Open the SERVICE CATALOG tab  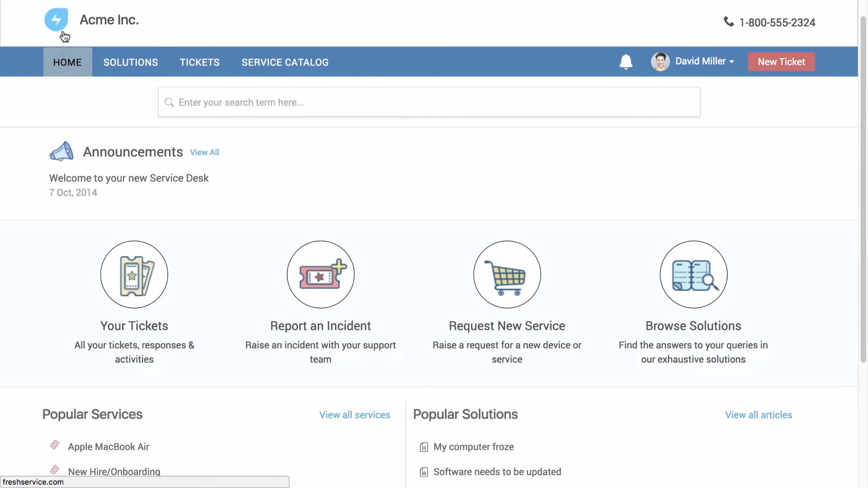(285, 62)
